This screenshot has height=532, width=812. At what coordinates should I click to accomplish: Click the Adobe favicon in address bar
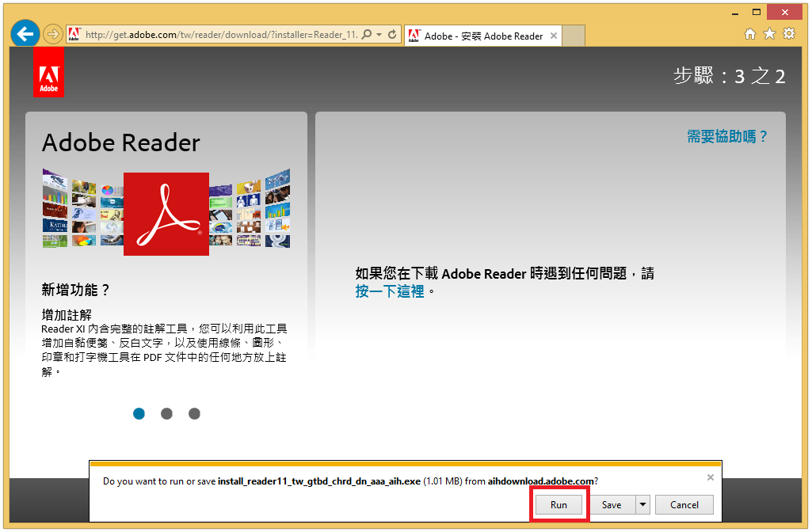(74, 34)
